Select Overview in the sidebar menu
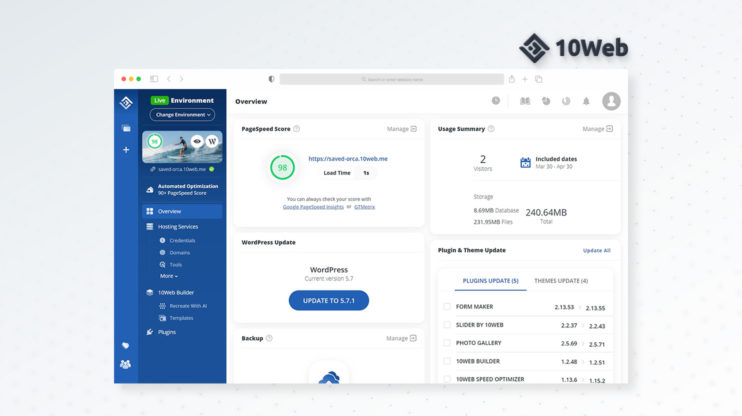Screen dimensions: 742x416 click(182, 211)
